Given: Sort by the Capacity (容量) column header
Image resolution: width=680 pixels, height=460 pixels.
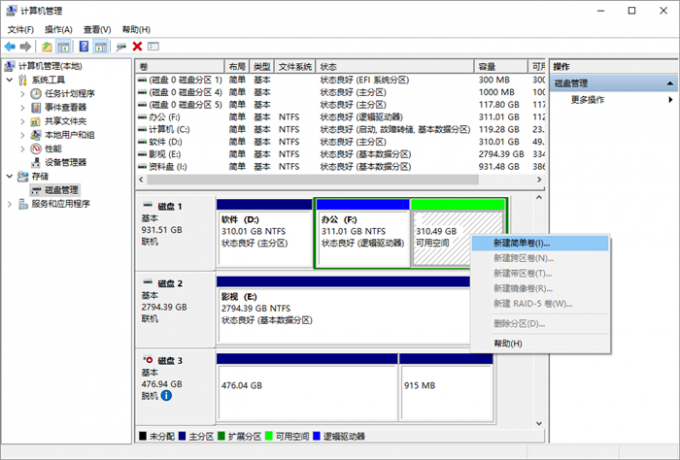Looking at the screenshot, I should (x=501, y=67).
